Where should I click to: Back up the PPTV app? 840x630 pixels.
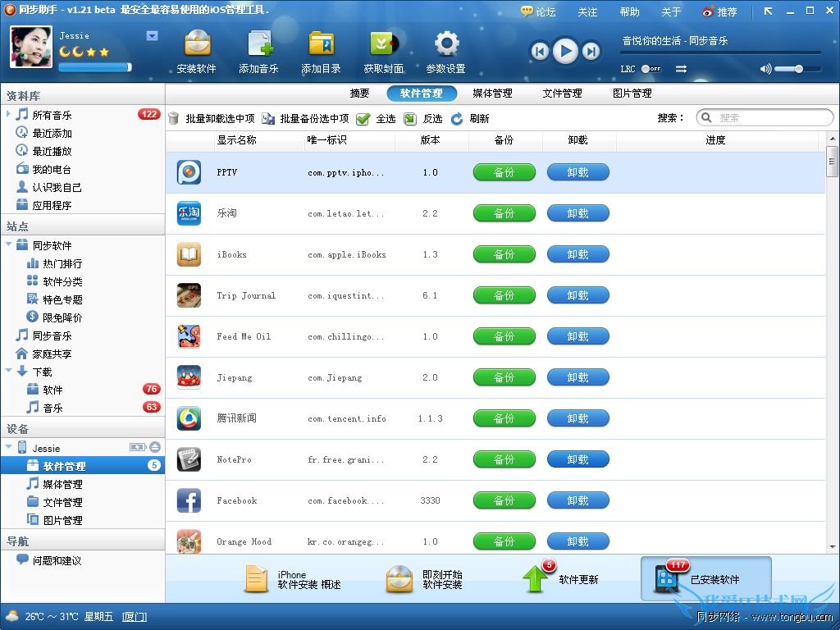tap(504, 172)
